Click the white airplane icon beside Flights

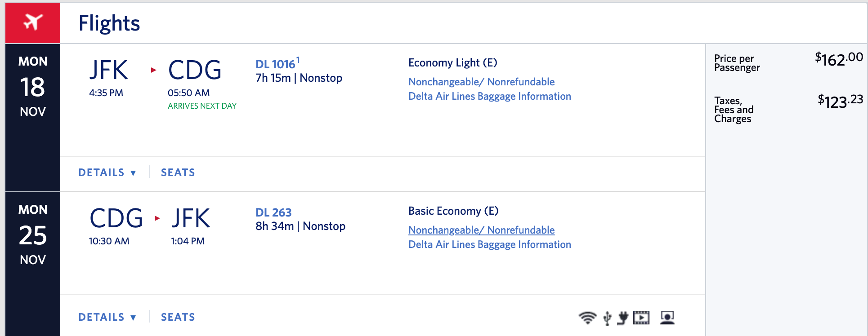[x=33, y=22]
